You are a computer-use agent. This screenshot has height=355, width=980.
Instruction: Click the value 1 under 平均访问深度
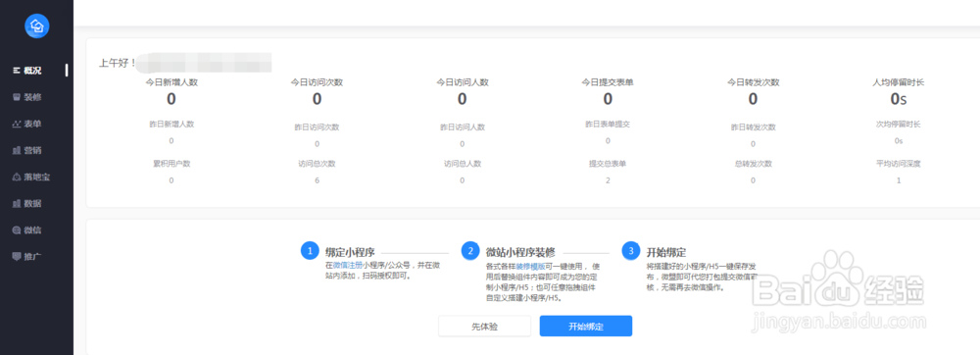coord(898,180)
